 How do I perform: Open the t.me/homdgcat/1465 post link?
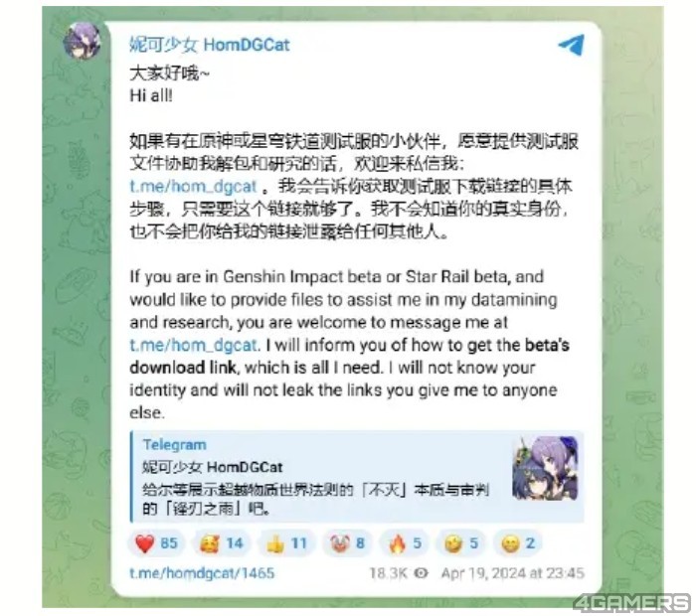tap(202, 573)
